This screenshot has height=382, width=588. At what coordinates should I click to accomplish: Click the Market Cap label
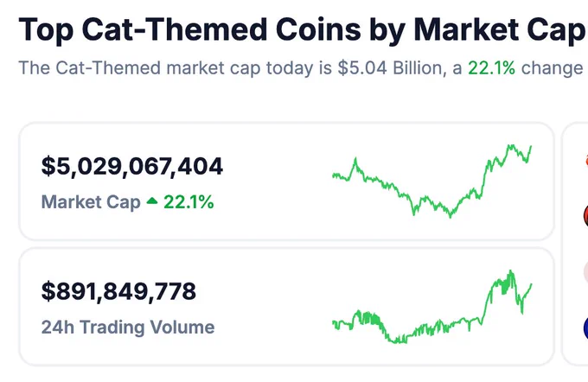91,202
